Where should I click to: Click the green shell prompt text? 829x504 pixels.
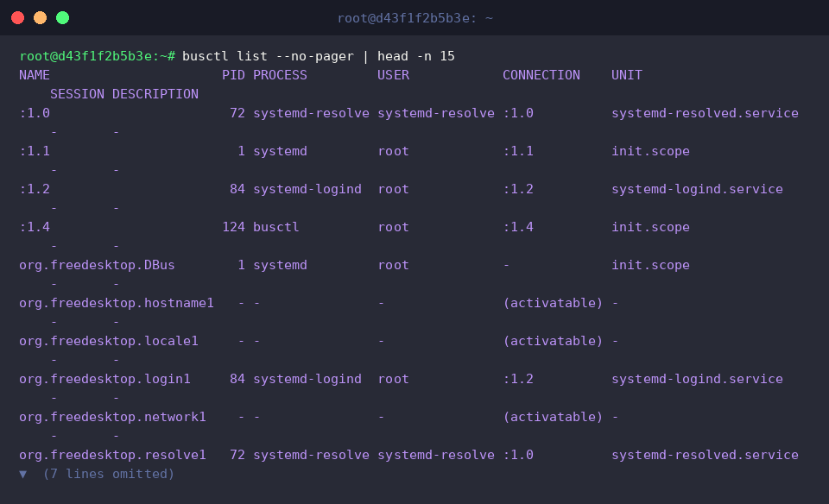click(97, 56)
